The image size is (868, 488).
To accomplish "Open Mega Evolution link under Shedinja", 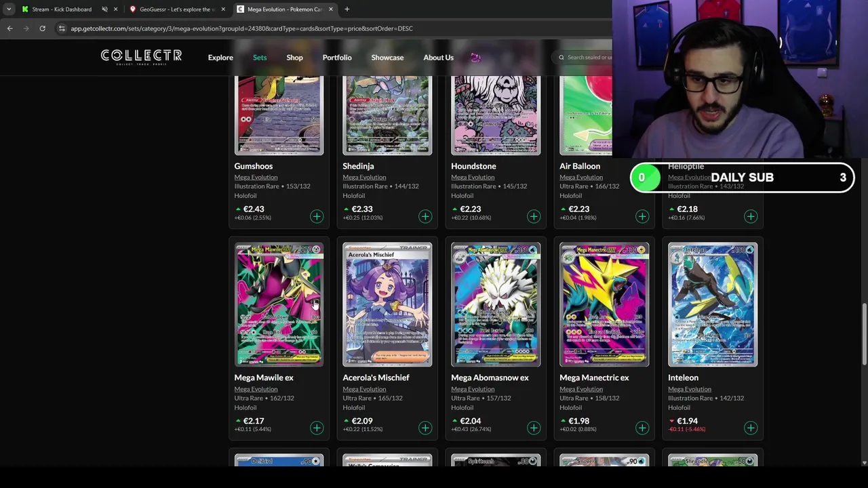I will click(x=364, y=177).
